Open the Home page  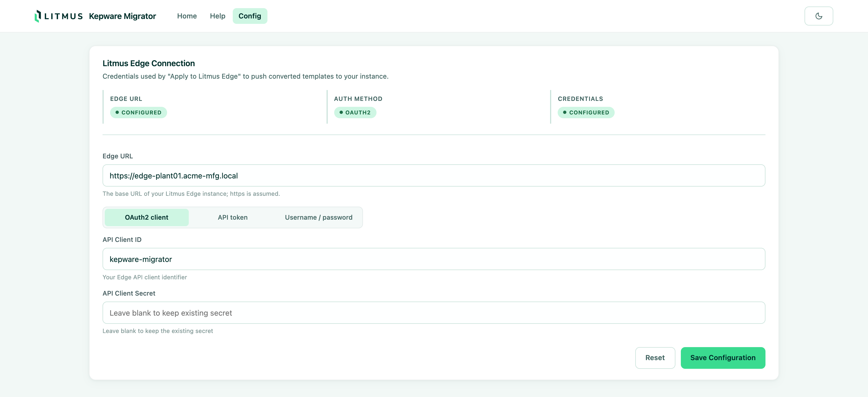[x=187, y=16]
